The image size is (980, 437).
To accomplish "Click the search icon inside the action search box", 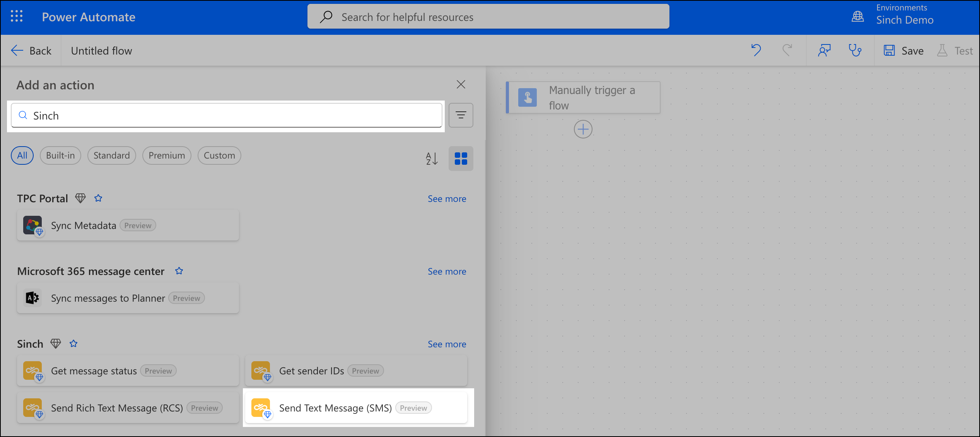I will pos(23,115).
